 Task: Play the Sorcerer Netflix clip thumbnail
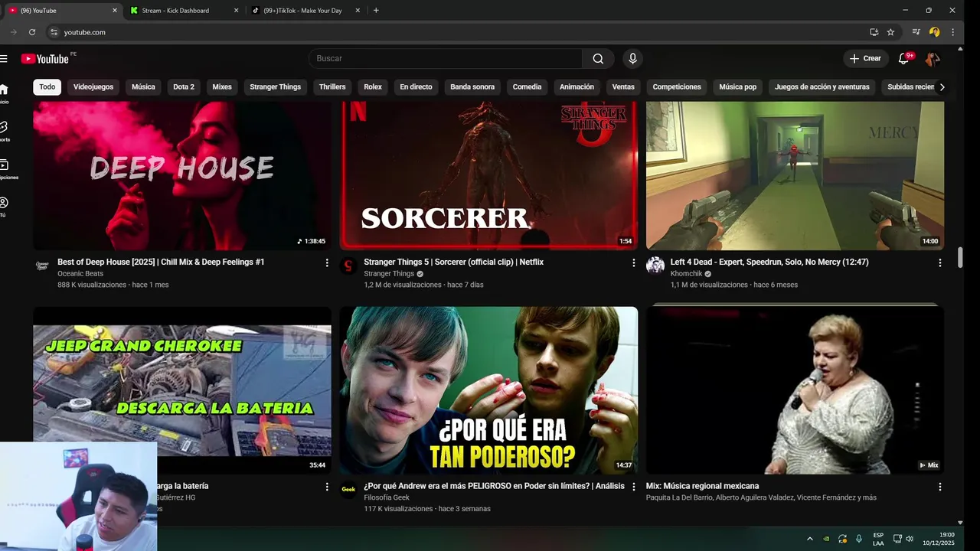488,176
